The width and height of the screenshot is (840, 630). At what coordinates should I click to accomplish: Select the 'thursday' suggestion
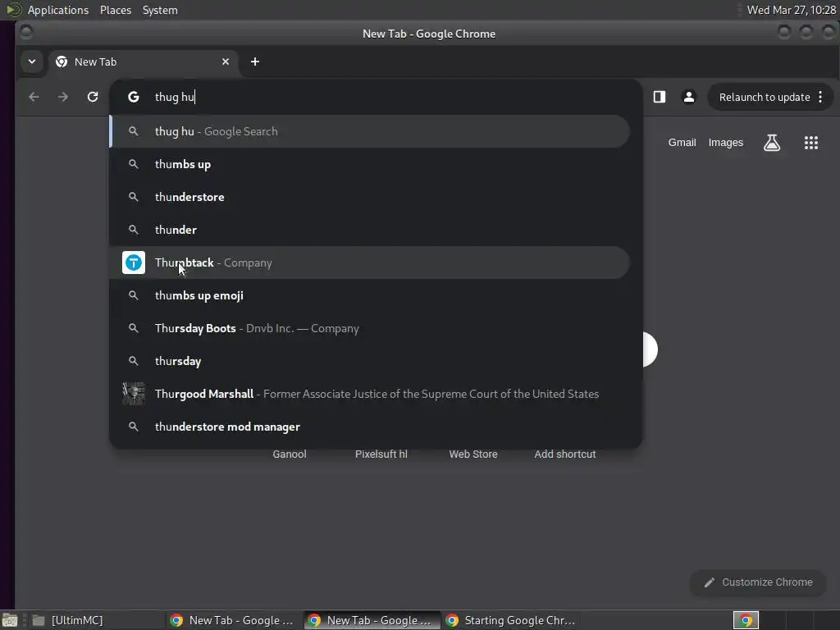(370, 361)
